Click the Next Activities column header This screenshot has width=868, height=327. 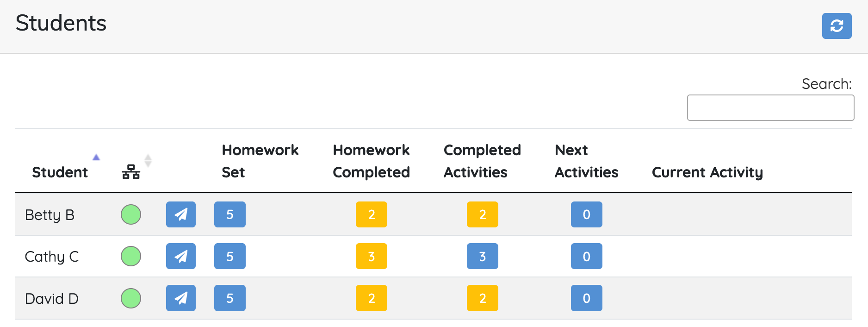point(586,161)
